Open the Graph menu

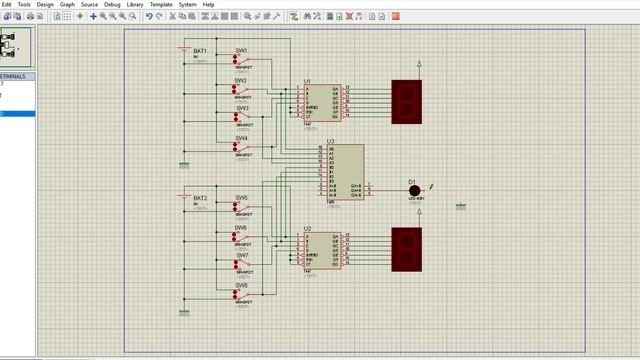67,4
